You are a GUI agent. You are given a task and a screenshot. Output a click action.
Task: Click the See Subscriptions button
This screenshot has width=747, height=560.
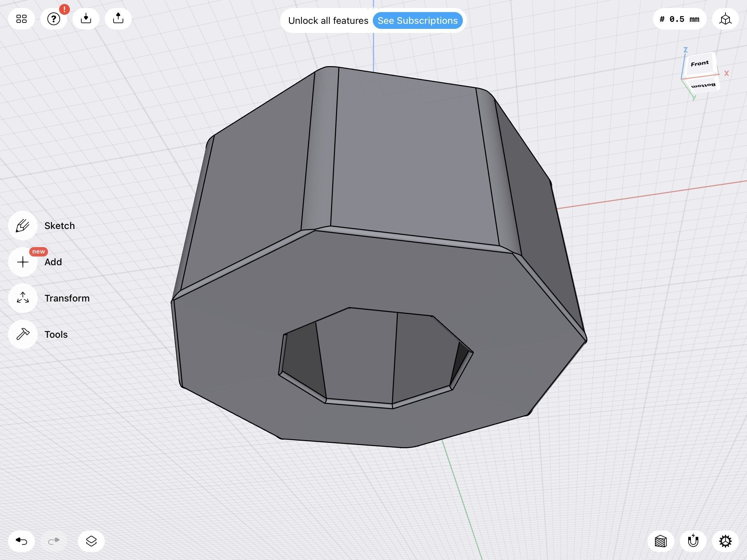point(418,20)
